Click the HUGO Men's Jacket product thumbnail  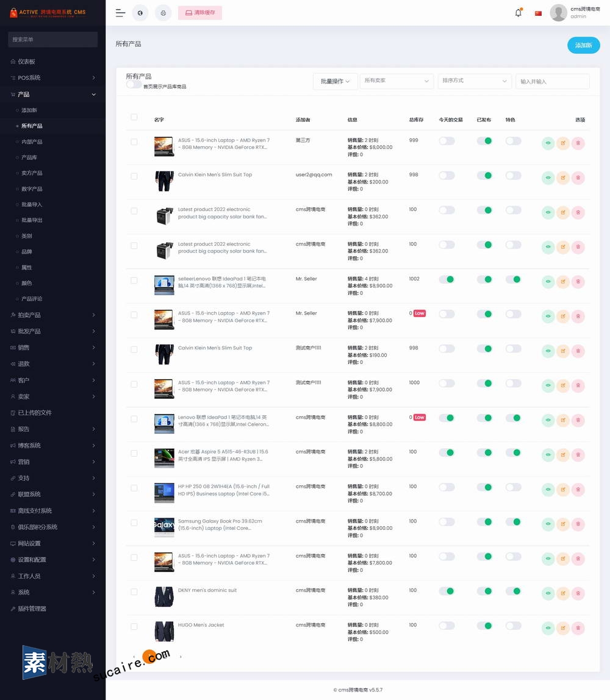click(x=164, y=631)
